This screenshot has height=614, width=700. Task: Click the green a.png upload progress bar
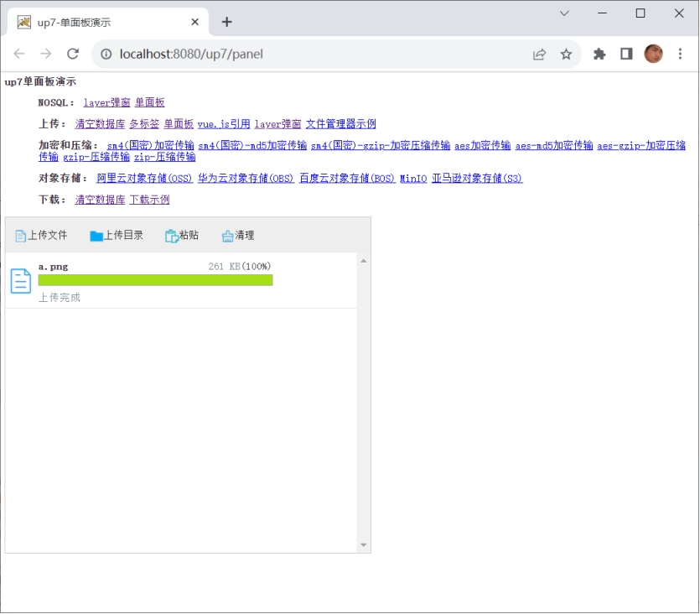point(155,280)
